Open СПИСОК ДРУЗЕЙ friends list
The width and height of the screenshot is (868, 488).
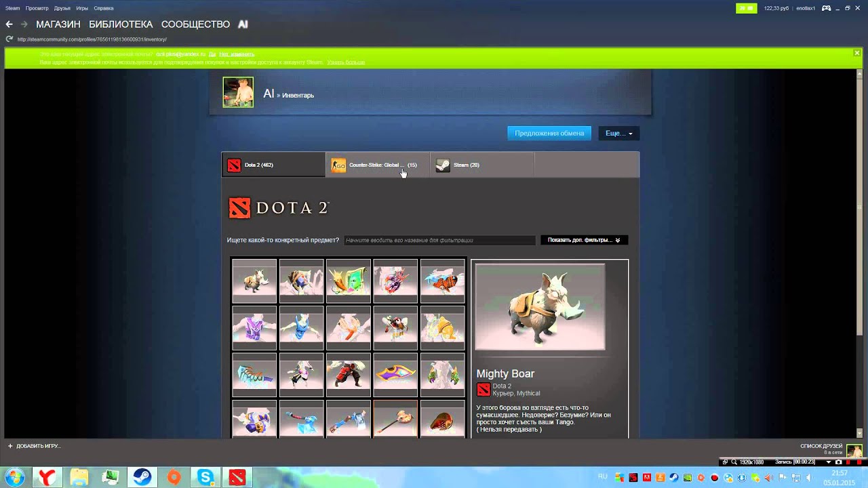(821, 446)
